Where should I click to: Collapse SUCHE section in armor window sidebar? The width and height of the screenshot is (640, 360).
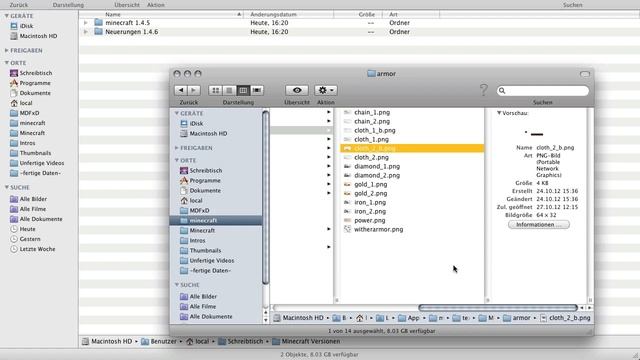[177, 284]
